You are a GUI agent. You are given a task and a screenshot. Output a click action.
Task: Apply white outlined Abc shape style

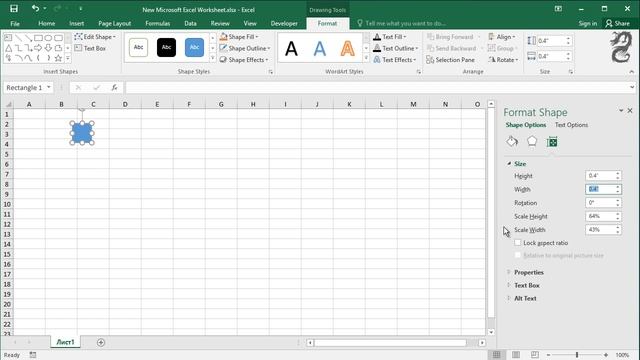click(x=138, y=47)
